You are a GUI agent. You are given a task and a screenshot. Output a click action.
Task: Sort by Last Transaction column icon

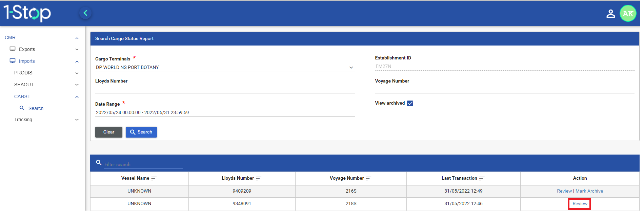click(x=482, y=178)
